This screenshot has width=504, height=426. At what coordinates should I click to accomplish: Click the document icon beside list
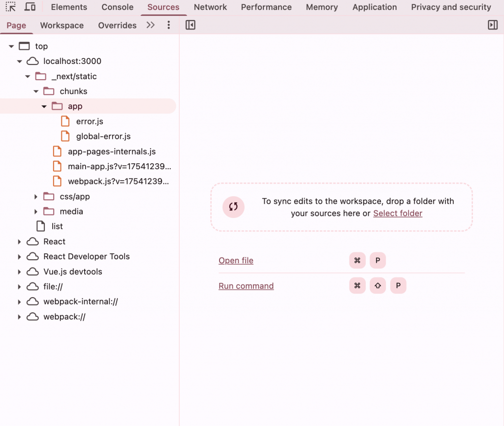41,226
